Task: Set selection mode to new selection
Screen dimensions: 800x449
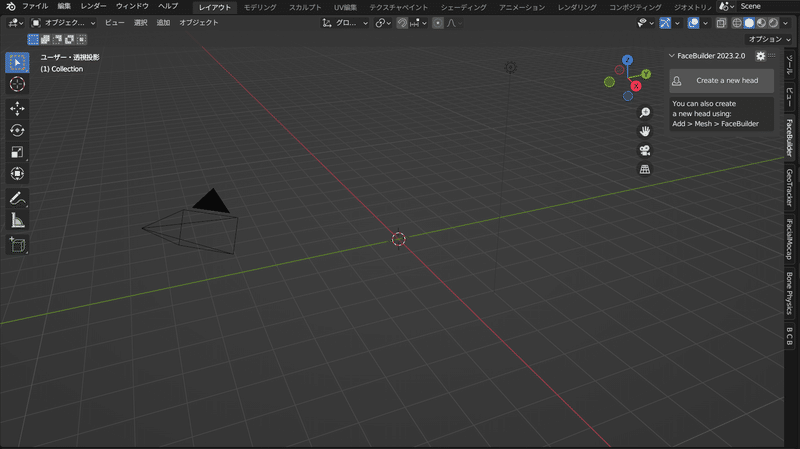Action: point(33,39)
